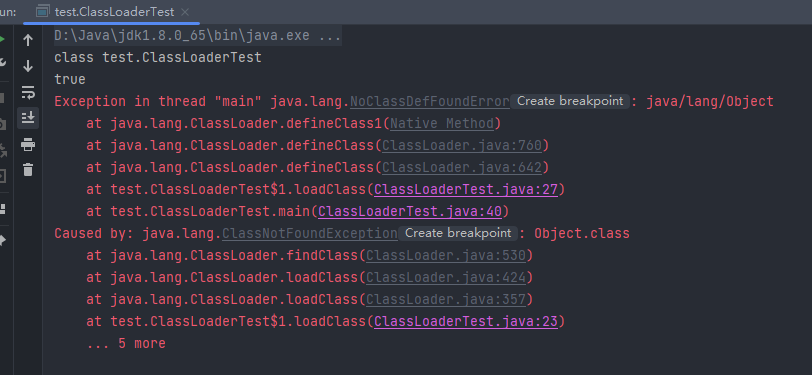Clear console with the trash icon
This screenshot has width=812, height=375.
[28, 169]
